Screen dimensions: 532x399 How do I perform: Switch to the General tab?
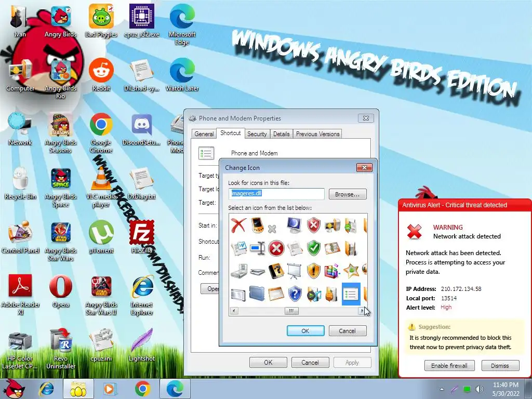point(204,134)
